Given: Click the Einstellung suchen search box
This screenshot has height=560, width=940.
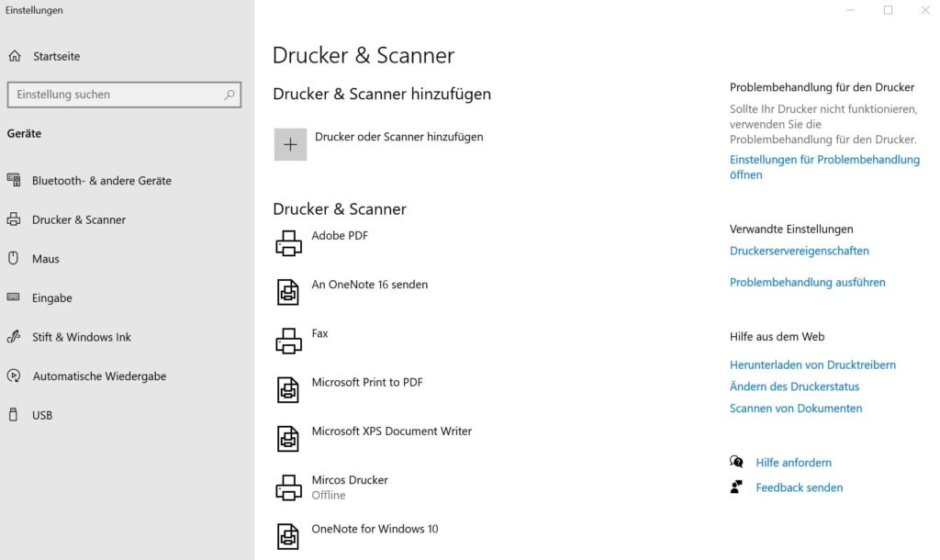Looking at the screenshot, I should coord(124,94).
